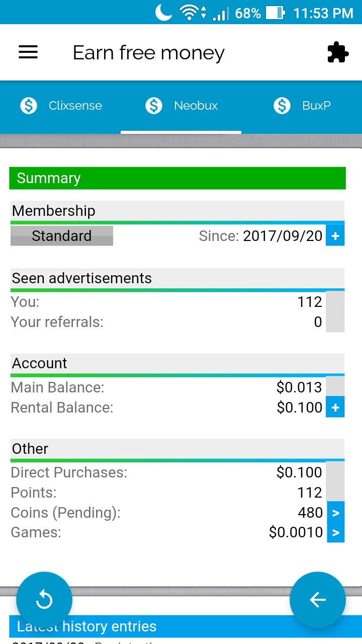Open Coins (Pending) arrow button
Viewport: 362px width, 644px height.
(x=335, y=513)
